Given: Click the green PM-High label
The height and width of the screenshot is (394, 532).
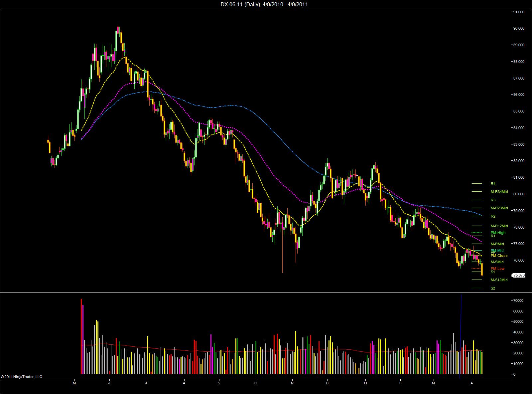Looking at the screenshot, I should pos(498,233).
